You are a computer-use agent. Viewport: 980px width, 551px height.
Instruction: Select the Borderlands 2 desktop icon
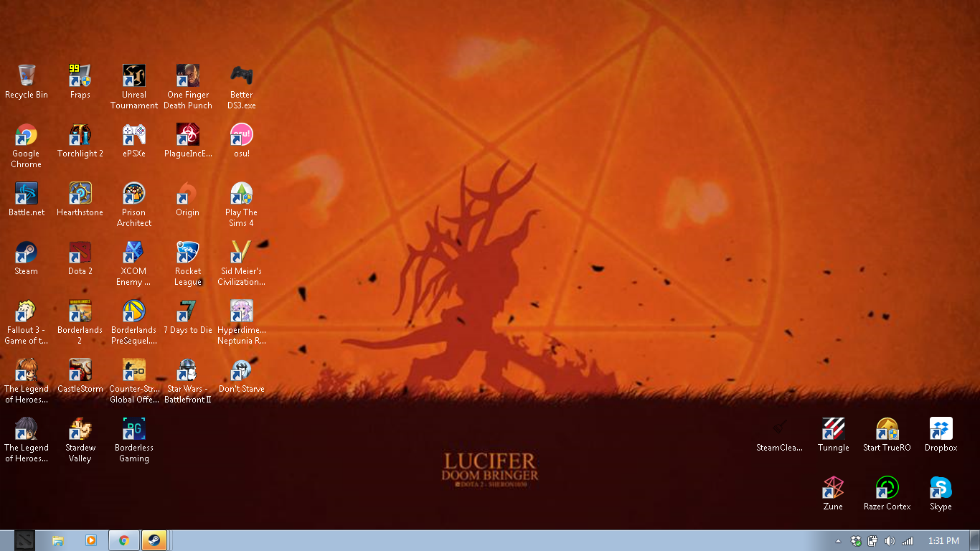point(80,311)
